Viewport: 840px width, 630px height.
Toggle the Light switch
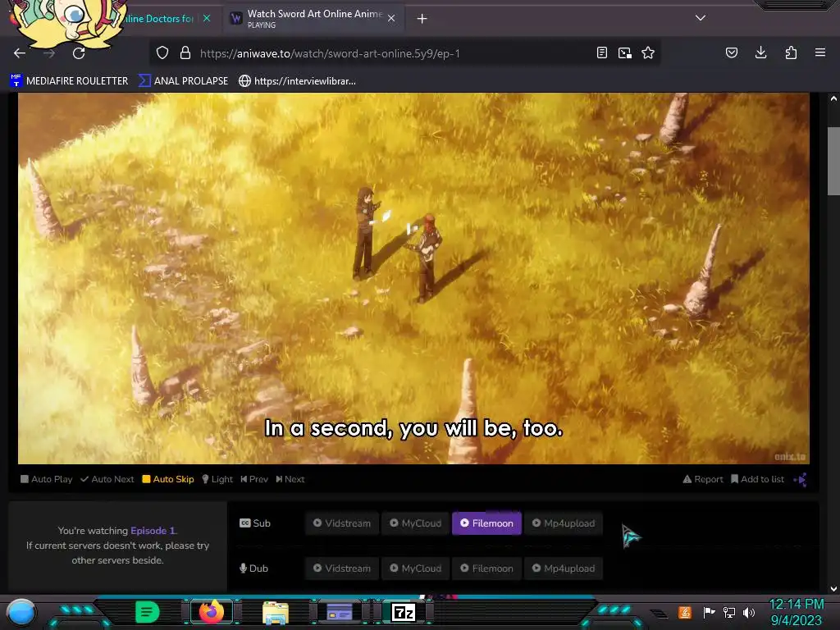[x=217, y=479]
